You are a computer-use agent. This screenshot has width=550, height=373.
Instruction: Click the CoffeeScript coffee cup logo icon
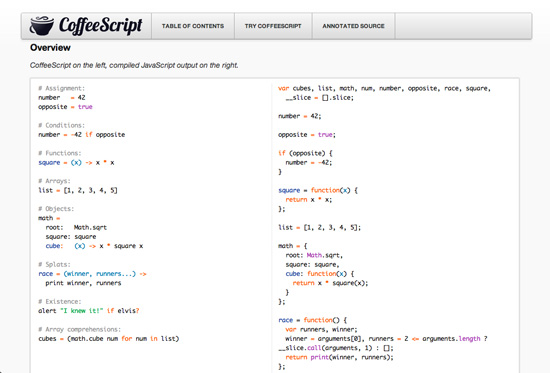[42, 26]
